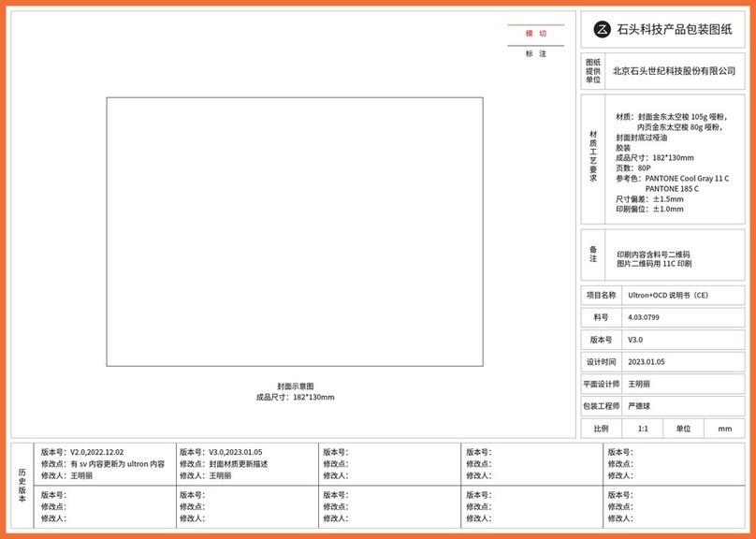This screenshot has height=539, width=756.
Task: Click the tolerance "尺寸偏差:±1.5mm"
Action: [649, 199]
